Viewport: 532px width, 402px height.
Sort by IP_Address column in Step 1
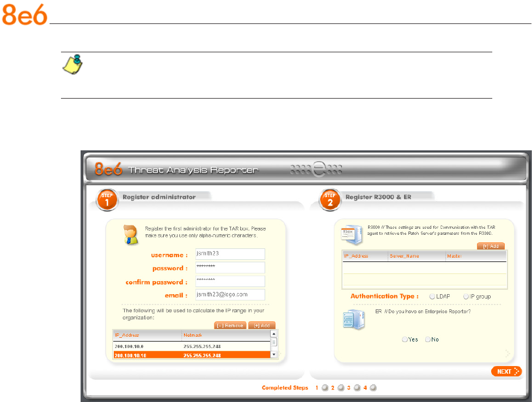pyautogui.click(x=147, y=335)
